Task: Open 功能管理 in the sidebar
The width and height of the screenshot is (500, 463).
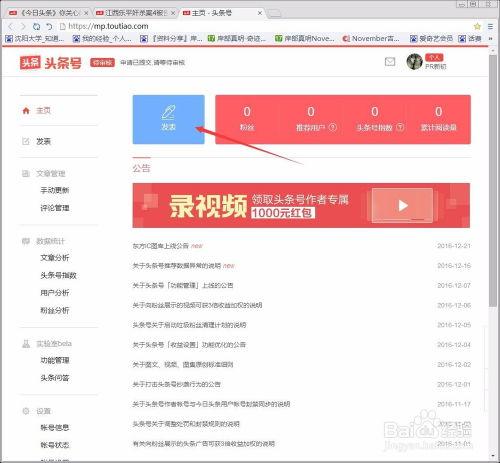Action: tap(55, 360)
